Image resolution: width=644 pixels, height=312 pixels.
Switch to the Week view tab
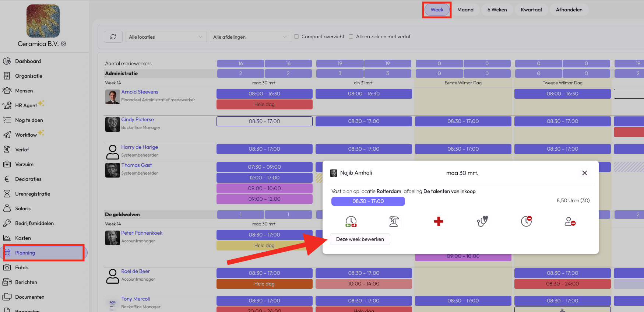pos(437,10)
